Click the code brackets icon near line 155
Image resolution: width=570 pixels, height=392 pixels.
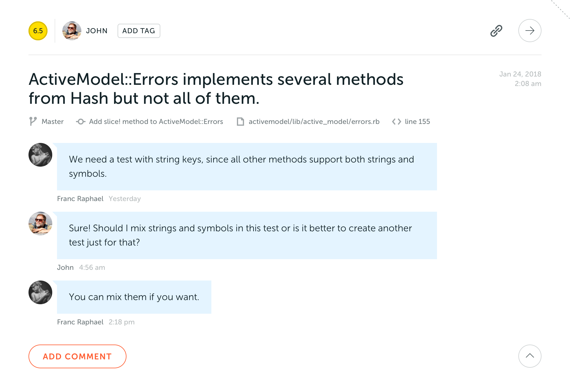(x=396, y=122)
